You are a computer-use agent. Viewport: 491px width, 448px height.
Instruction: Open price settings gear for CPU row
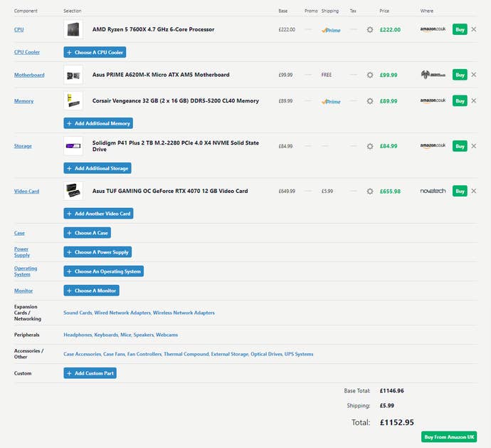tap(370, 30)
